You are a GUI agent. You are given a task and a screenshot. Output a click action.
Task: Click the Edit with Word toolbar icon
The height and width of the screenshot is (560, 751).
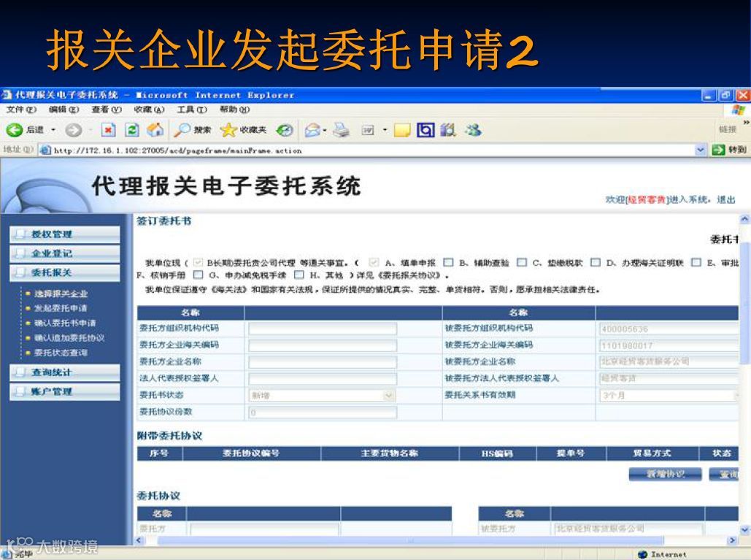(x=367, y=130)
